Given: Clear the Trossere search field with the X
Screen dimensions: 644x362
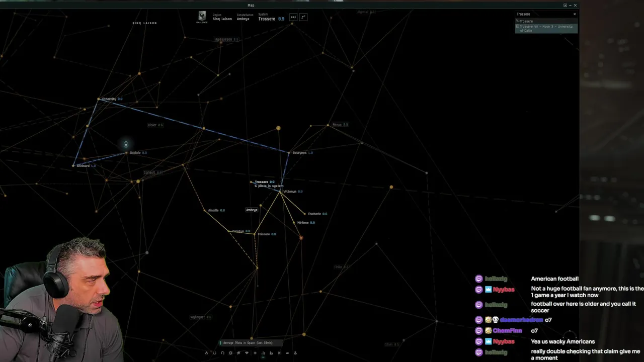Looking at the screenshot, I should click(x=575, y=14).
